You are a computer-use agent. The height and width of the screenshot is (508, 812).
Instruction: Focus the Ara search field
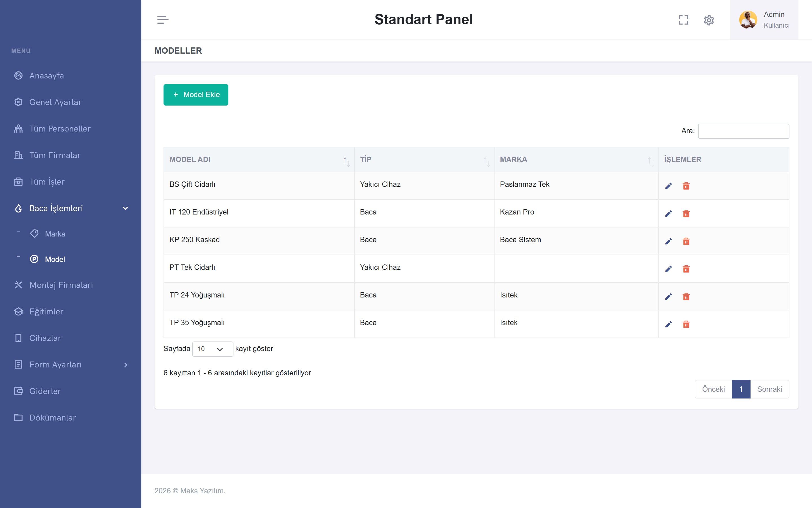coord(743,131)
